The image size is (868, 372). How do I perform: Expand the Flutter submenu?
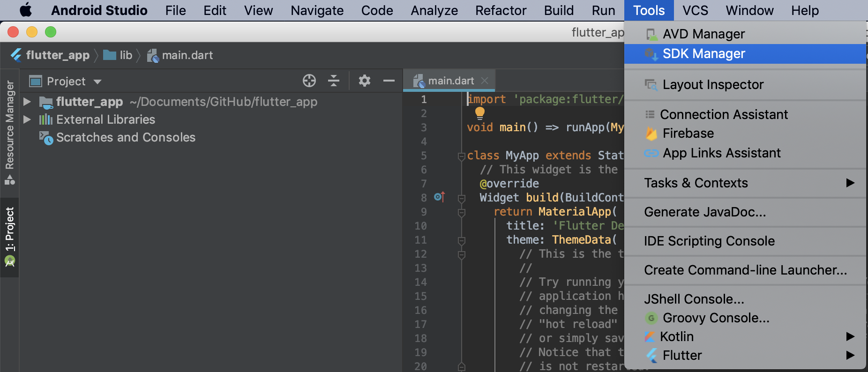point(745,355)
